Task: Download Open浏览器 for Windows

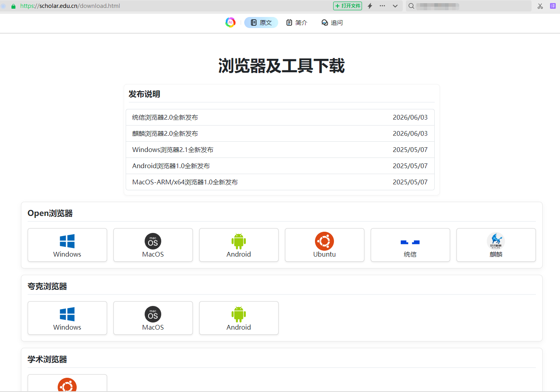Action: tap(67, 245)
